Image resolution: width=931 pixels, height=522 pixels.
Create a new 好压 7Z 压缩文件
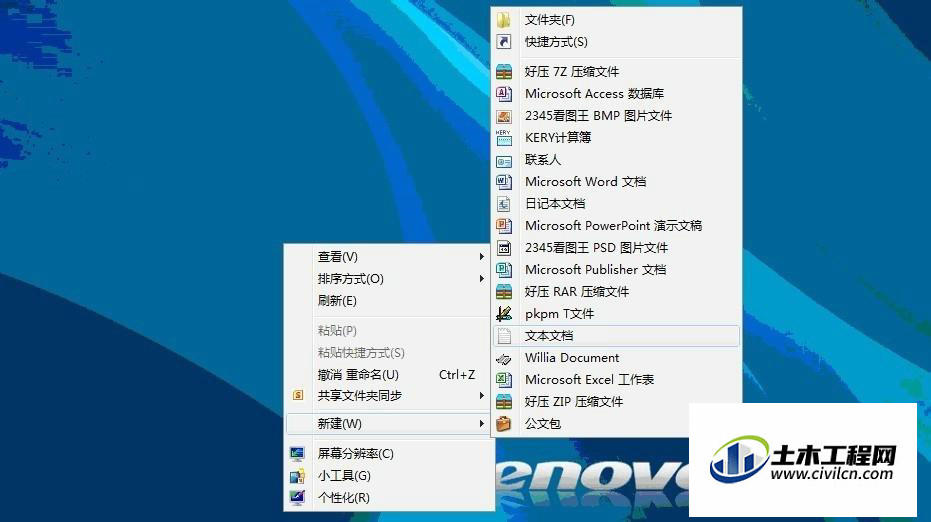tap(616, 71)
